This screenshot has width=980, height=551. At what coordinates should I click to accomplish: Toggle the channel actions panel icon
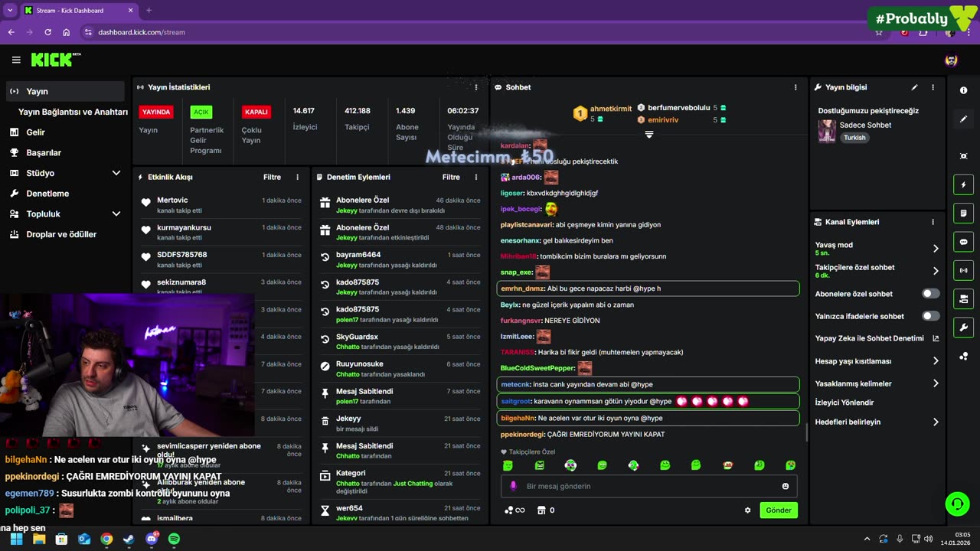(963, 298)
